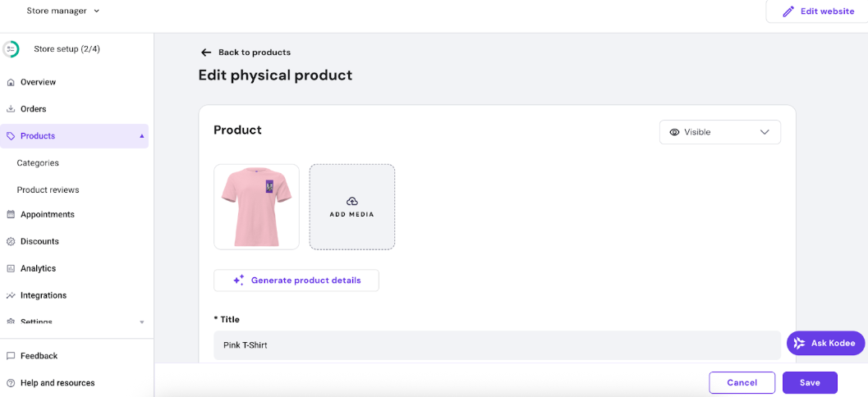Click the back arrow next to Back to products
Screen dimensions: 868x397
(x=206, y=52)
